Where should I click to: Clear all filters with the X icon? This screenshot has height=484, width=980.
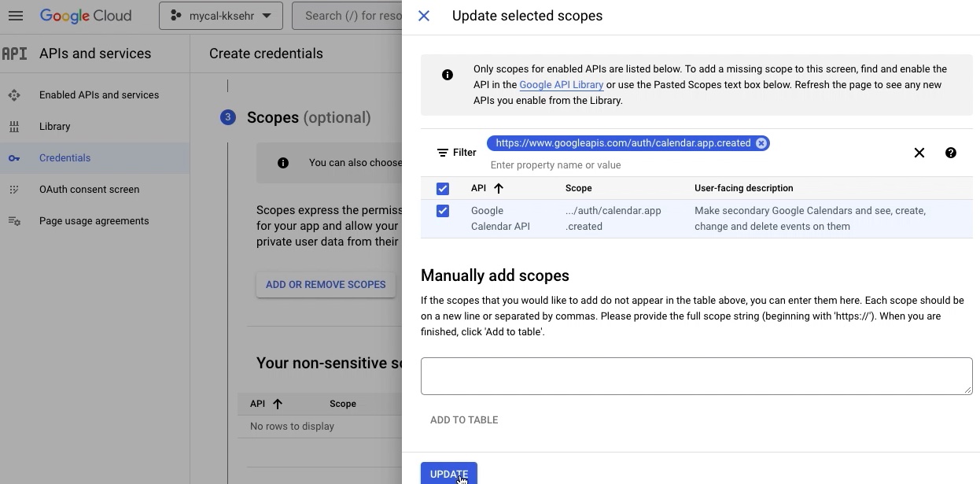(919, 153)
